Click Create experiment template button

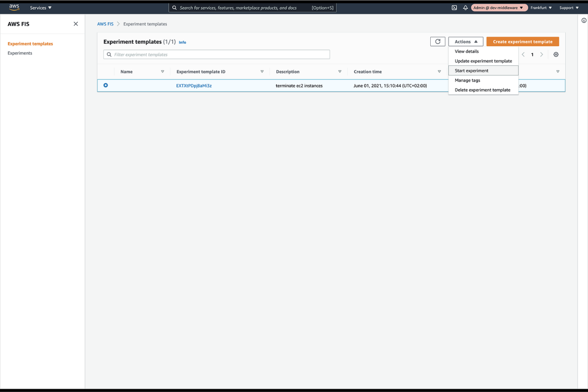[x=522, y=41]
